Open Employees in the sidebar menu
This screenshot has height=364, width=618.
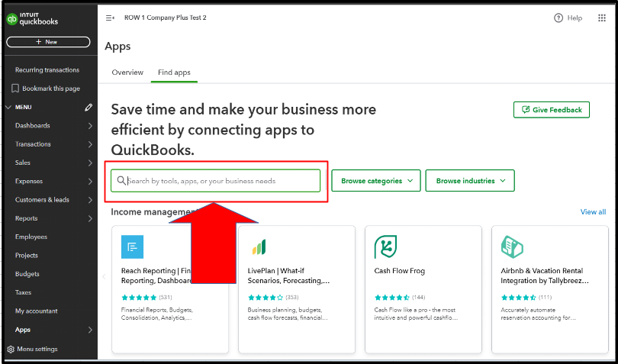click(31, 237)
